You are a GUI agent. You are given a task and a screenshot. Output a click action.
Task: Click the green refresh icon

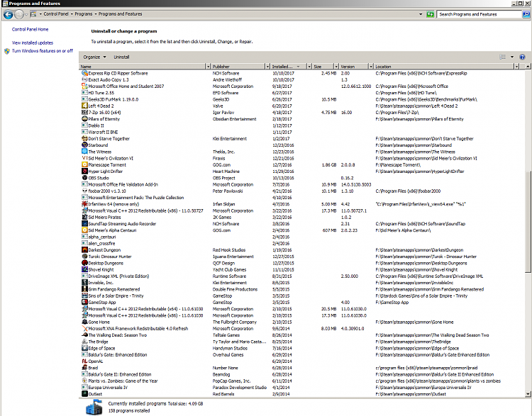431,14
